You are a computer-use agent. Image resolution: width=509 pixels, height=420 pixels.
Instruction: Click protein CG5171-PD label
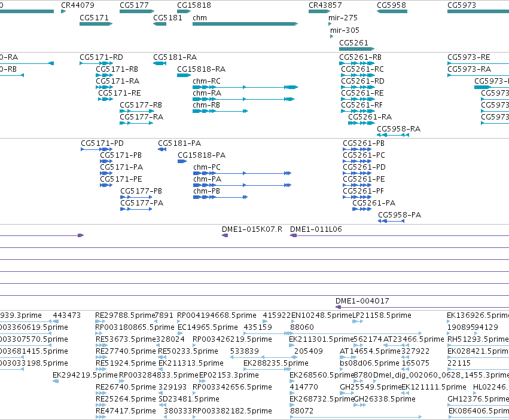(x=102, y=143)
